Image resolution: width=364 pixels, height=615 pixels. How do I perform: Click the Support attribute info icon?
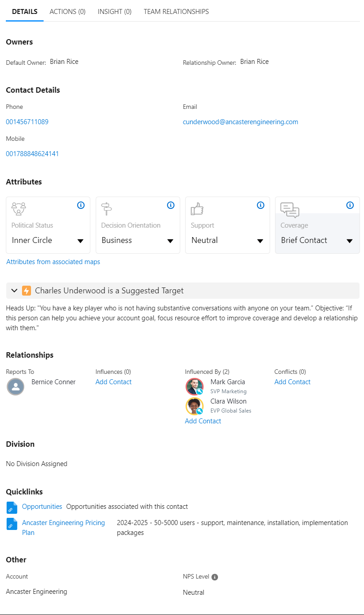click(261, 205)
